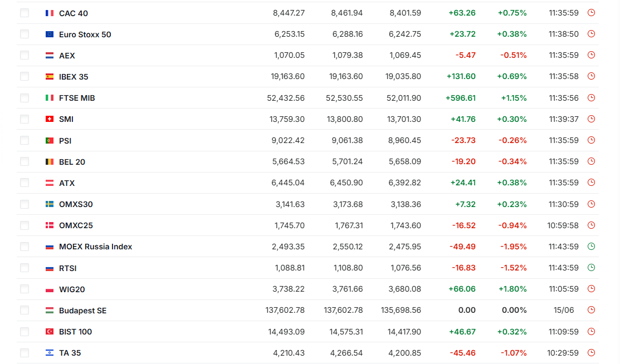Check the IBEX 35 row checkbox
The image size is (620, 364).
click(25, 76)
